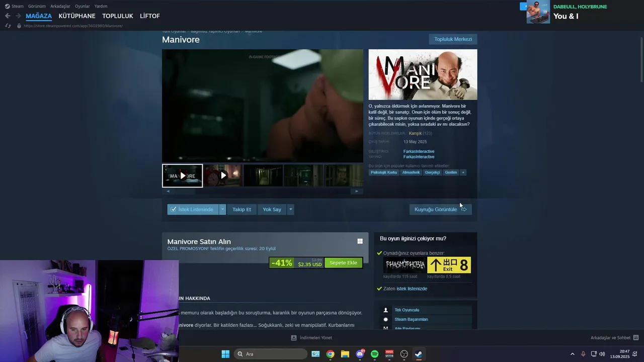Open the Karışık reviews summary link

(415, 133)
